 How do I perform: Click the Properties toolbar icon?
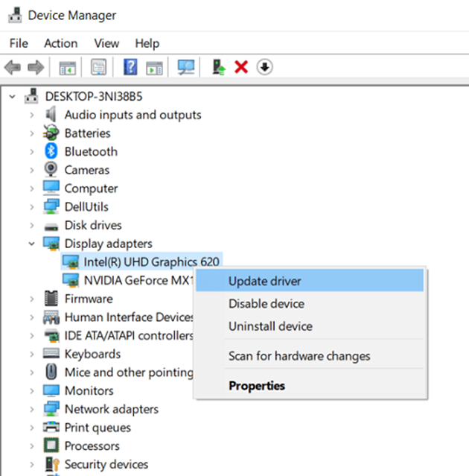click(x=99, y=67)
